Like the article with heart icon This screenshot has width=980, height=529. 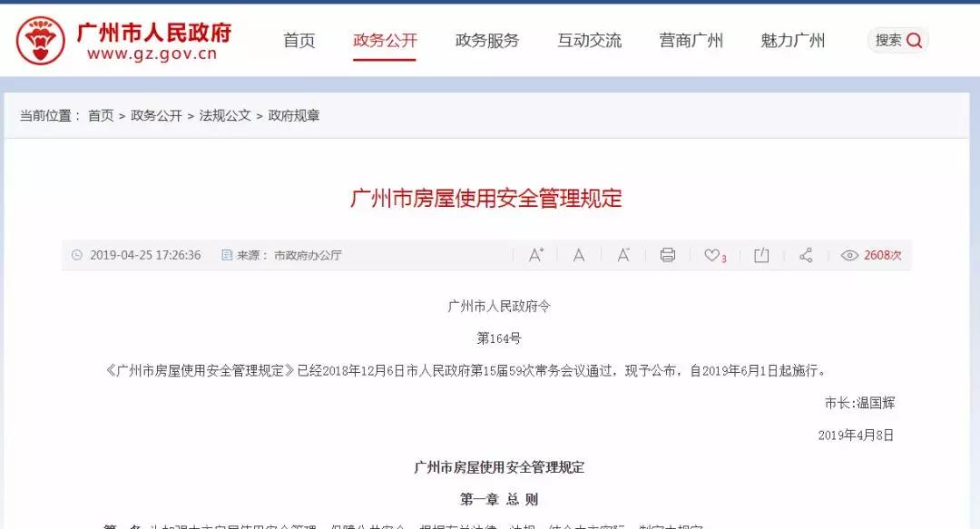click(x=711, y=255)
